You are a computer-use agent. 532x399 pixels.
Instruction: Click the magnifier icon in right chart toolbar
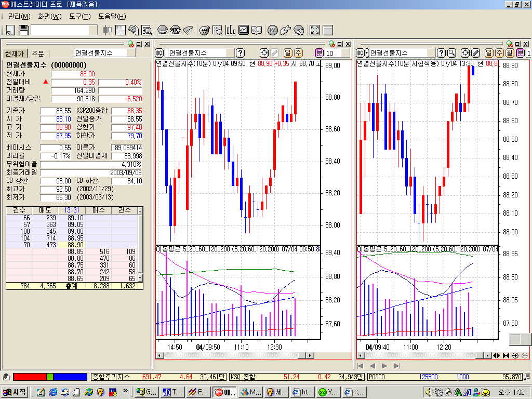coord(451,53)
